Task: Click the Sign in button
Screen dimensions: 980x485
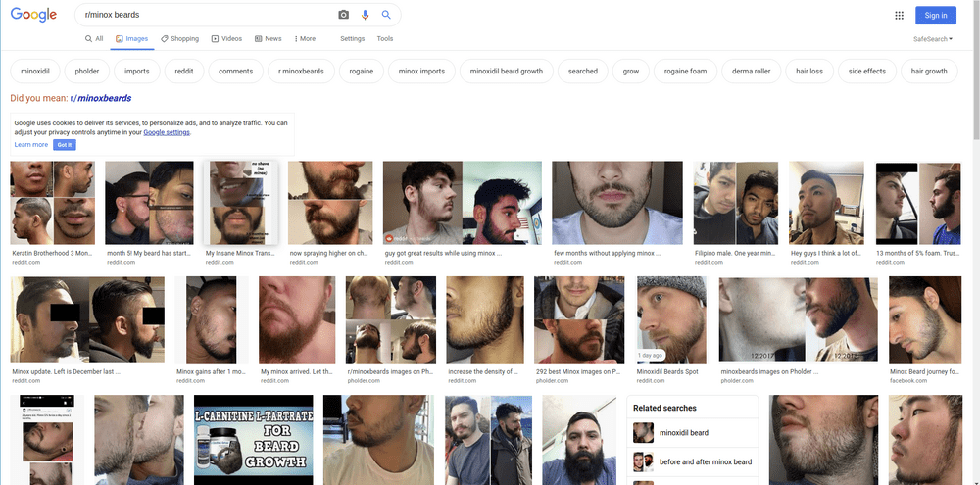Action: click(936, 15)
